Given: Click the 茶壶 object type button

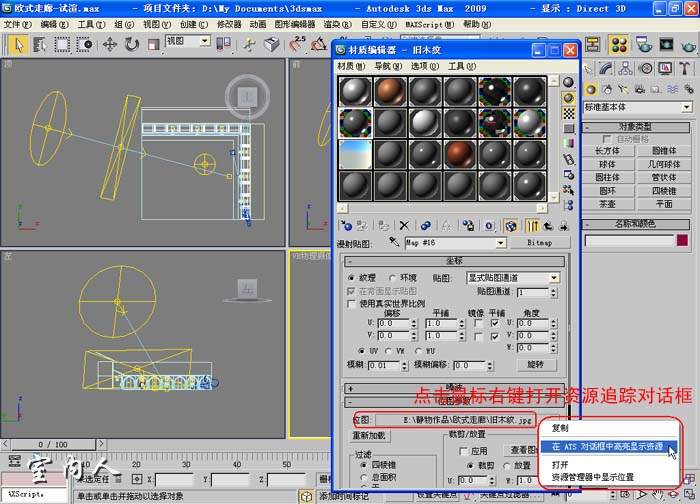Looking at the screenshot, I should click(608, 204).
